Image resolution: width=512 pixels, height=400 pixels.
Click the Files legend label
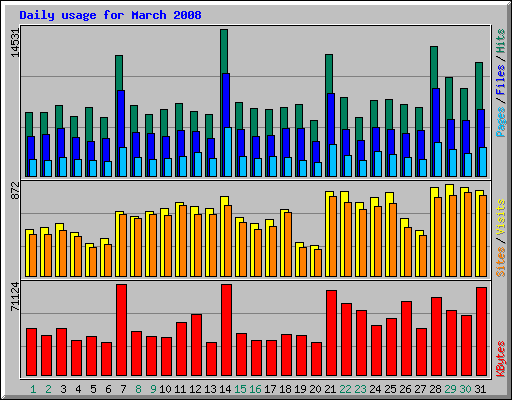click(501, 80)
